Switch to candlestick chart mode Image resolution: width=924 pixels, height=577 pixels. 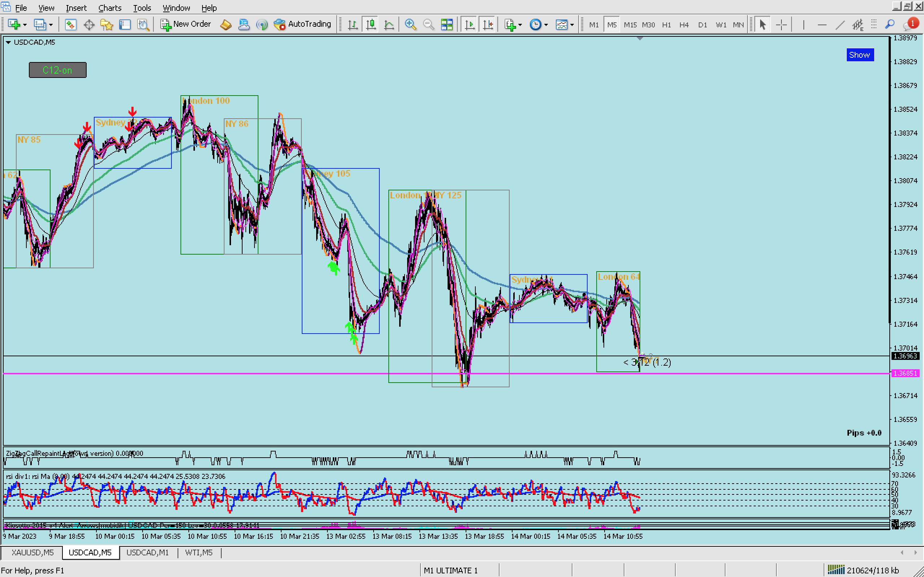pos(371,25)
